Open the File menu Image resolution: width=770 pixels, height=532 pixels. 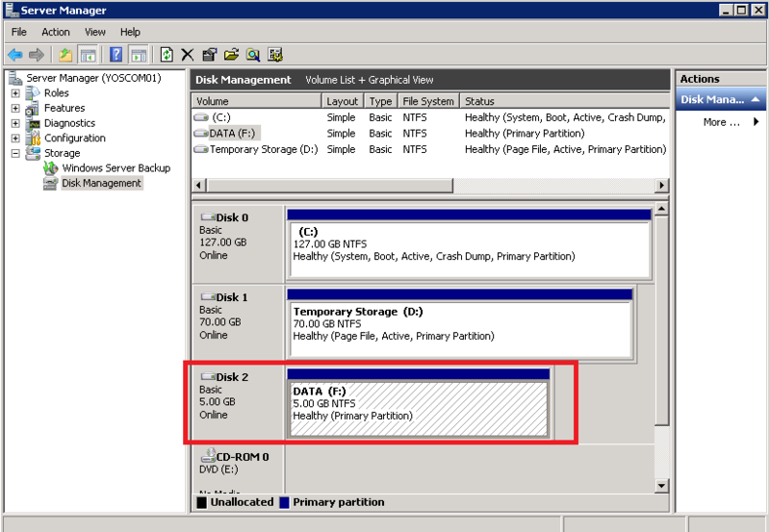pyautogui.click(x=19, y=32)
